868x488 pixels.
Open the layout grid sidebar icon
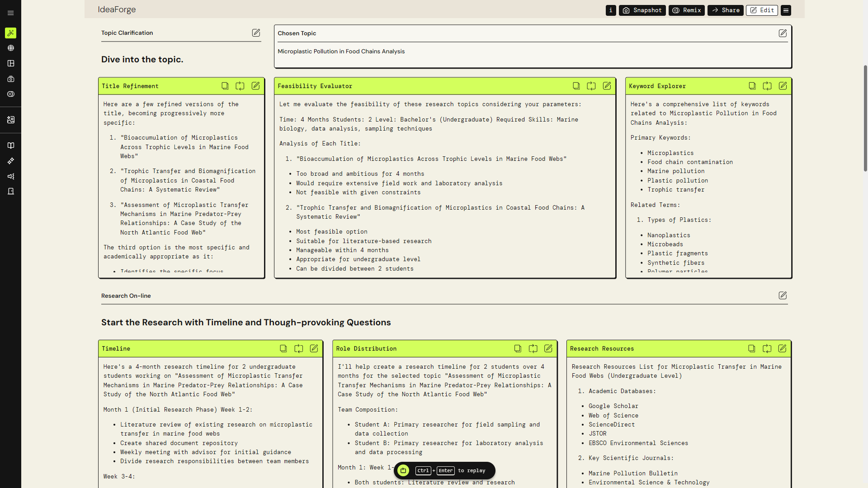pos(10,63)
